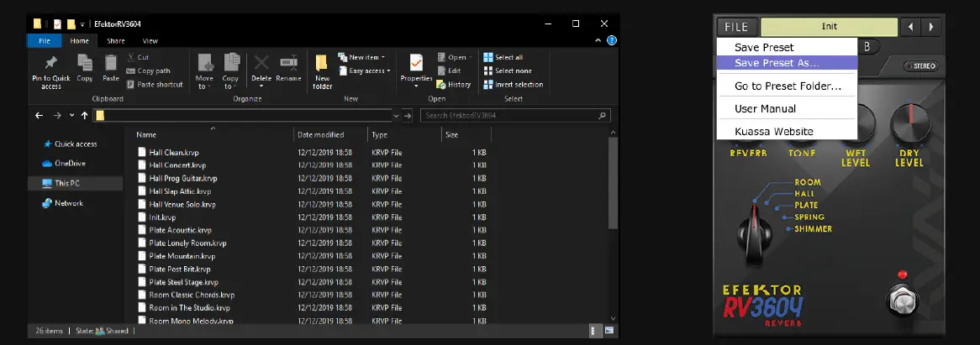The height and width of the screenshot is (345, 980).
Task: Click the Search EfektorRV3604 field
Action: tap(514, 116)
